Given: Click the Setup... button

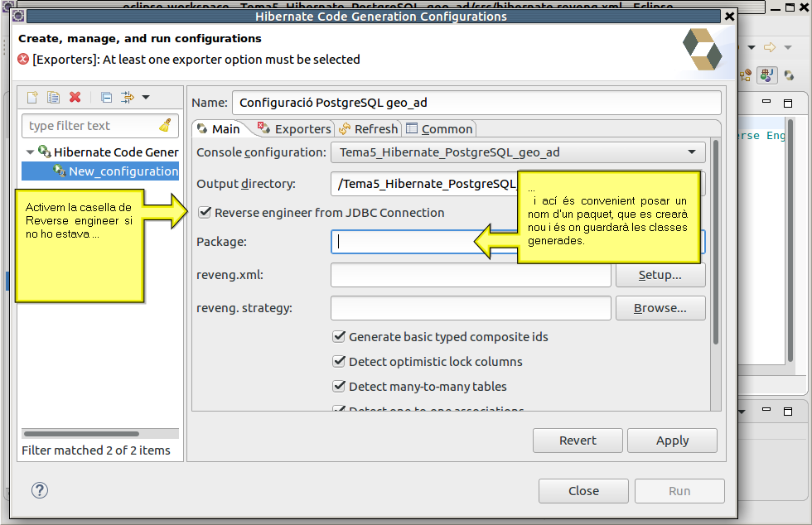Looking at the screenshot, I should tap(660, 275).
